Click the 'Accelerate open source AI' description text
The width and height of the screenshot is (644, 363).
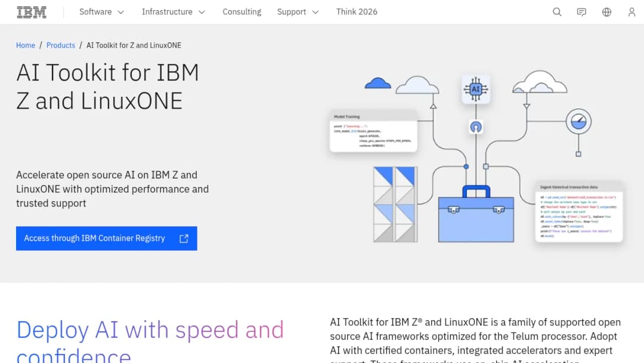click(x=113, y=189)
